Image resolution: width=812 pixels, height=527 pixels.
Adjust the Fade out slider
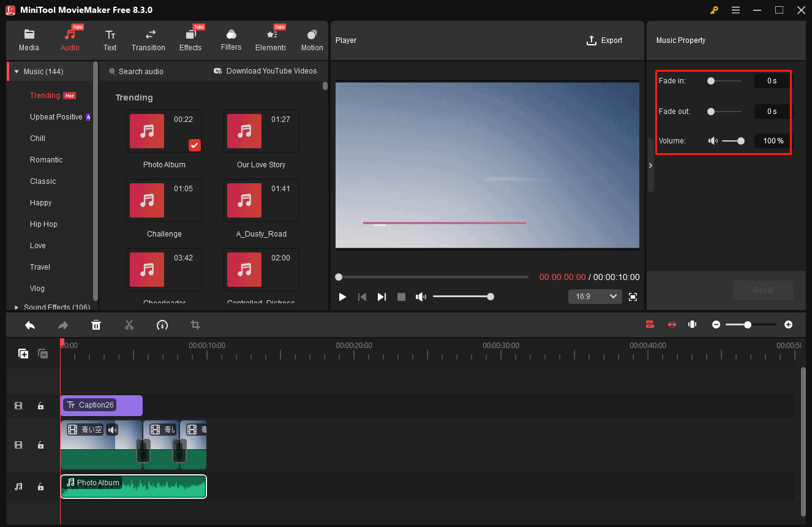(x=724, y=112)
